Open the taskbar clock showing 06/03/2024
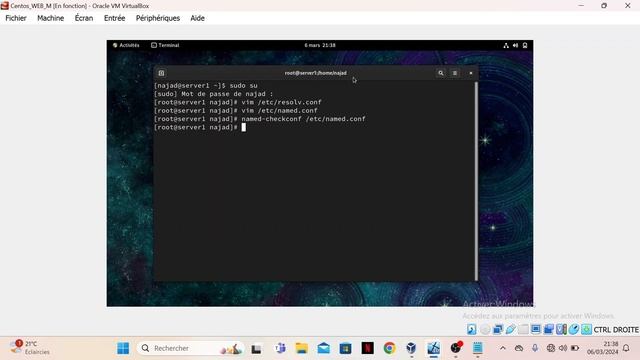This screenshot has width=640, height=360. point(602,348)
